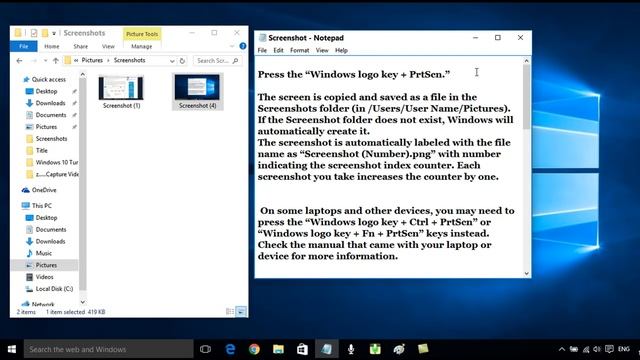Image resolution: width=640 pixels, height=360 pixels.
Task: Select the Notepad taskbar icon
Action: pos(327,349)
